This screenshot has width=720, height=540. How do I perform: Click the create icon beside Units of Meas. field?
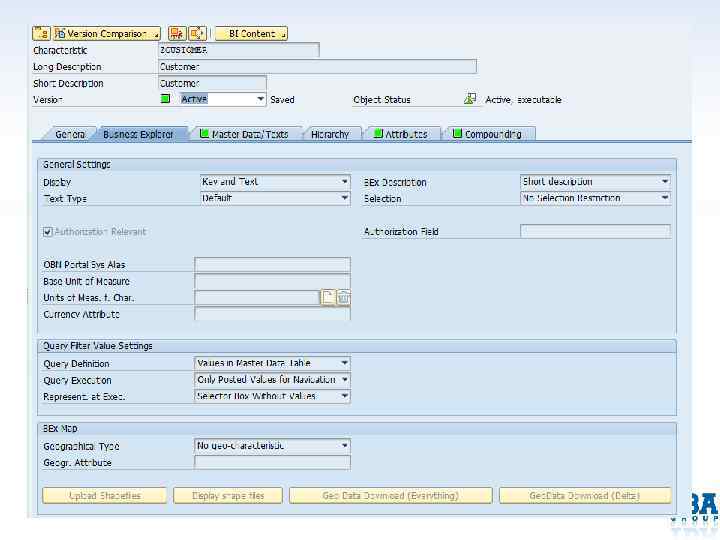[328, 297]
